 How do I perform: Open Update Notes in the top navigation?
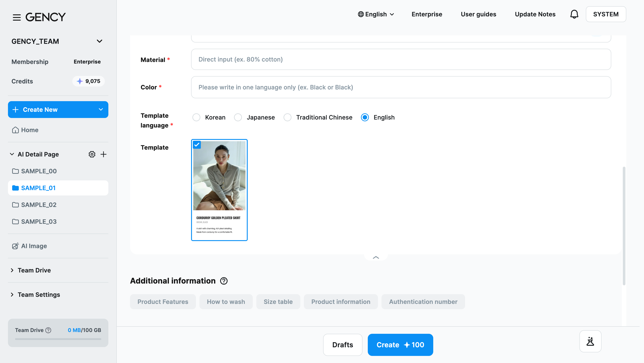click(x=535, y=14)
